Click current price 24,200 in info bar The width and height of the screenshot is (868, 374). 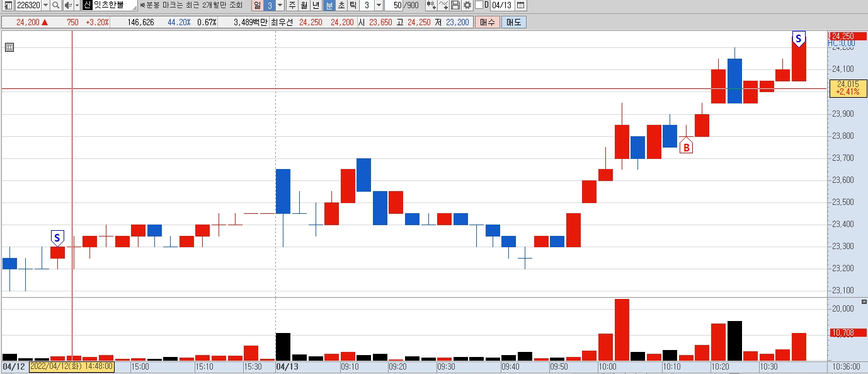coord(28,22)
